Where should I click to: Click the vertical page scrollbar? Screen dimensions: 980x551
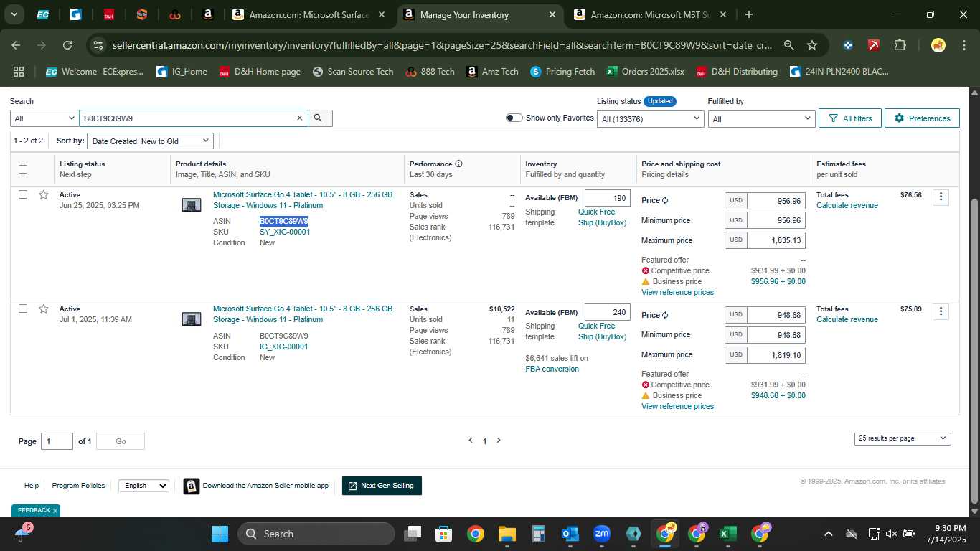point(974,350)
